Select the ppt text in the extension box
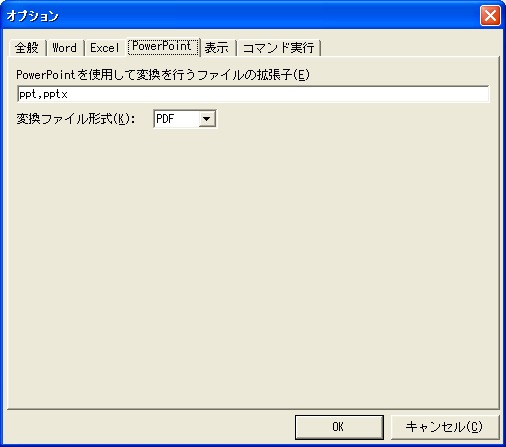 pos(27,94)
